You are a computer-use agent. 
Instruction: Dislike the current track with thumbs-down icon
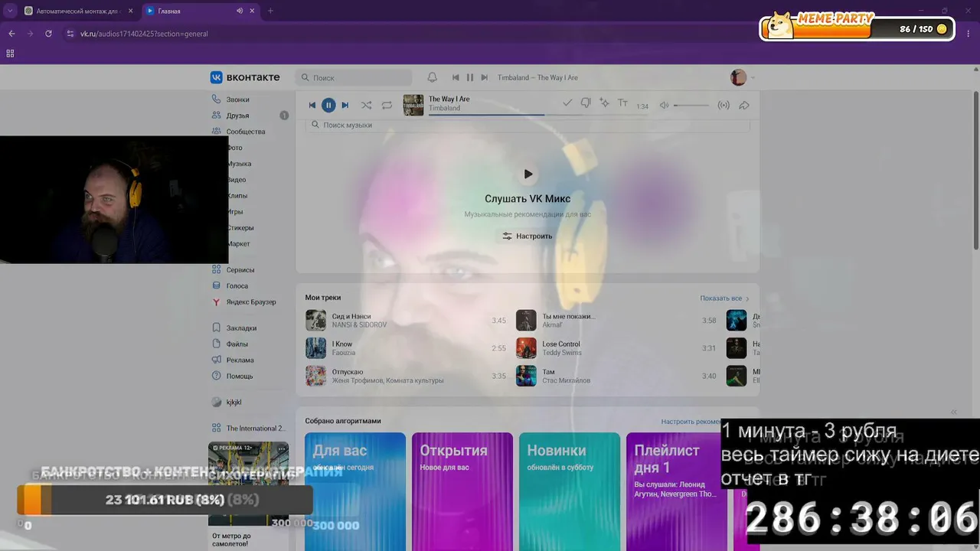pos(586,103)
